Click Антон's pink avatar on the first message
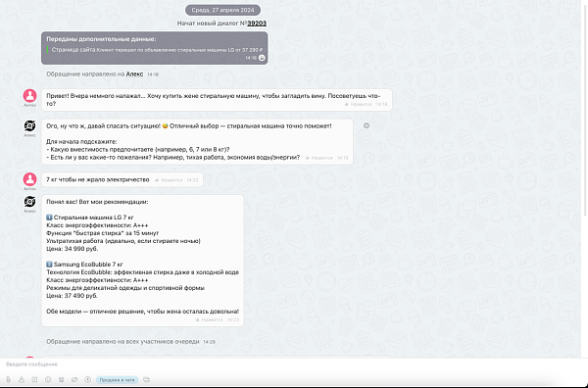Screen dimensions: 588x388 [x=30, y=96]
